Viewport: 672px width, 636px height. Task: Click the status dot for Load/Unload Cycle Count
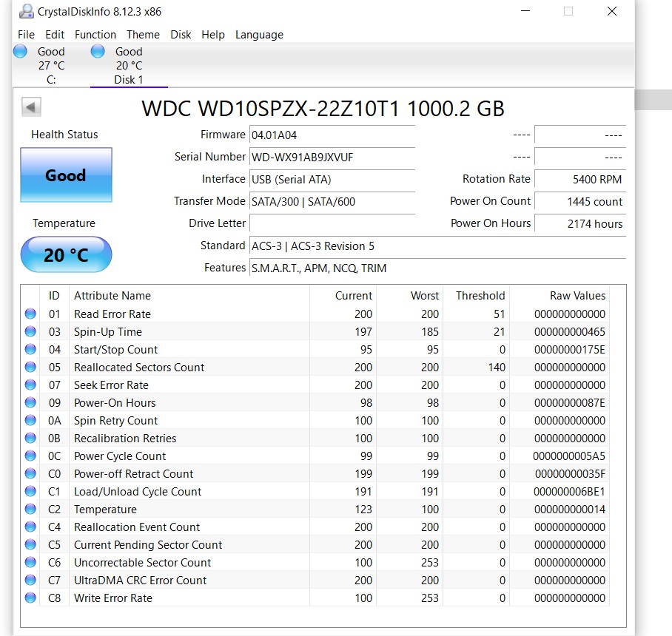tap(30, 491)
